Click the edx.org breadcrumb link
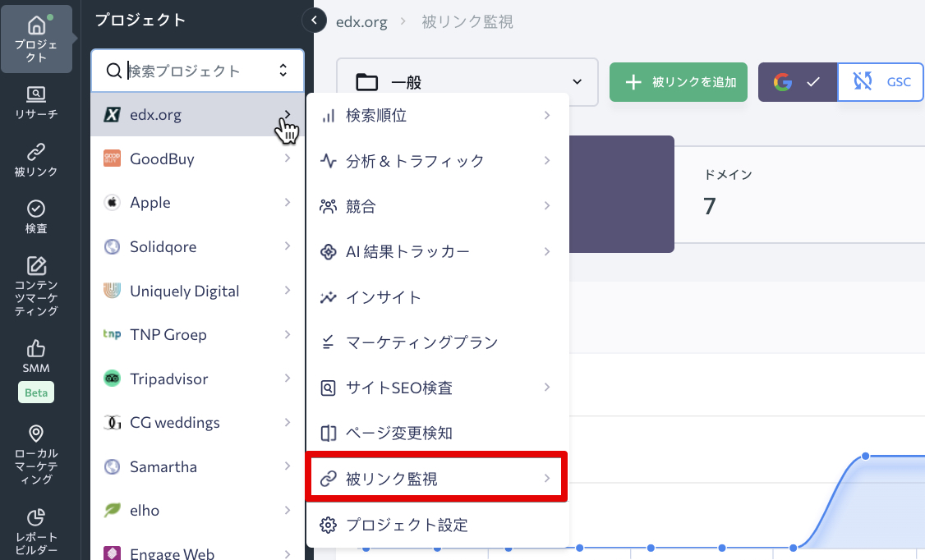The width and height of the screenshot is (925, 560). pos(361,22)
